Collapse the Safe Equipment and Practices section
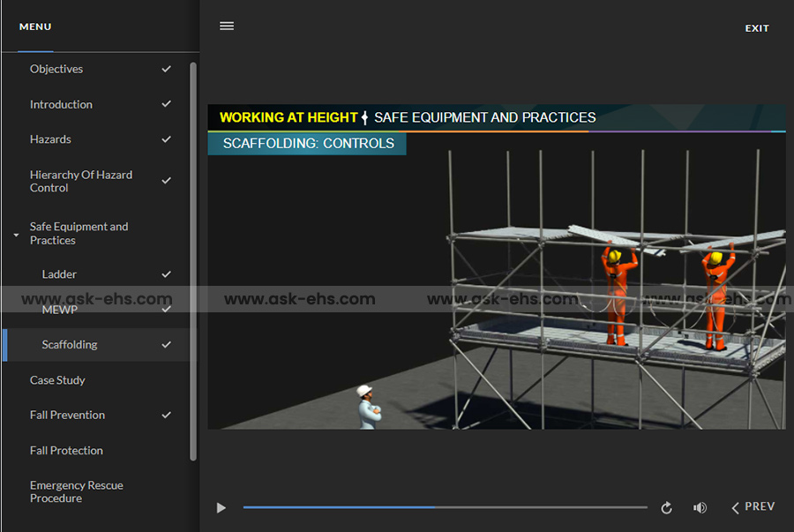The width and height of the screenshot is (794, 532). [x=16, y=235]
